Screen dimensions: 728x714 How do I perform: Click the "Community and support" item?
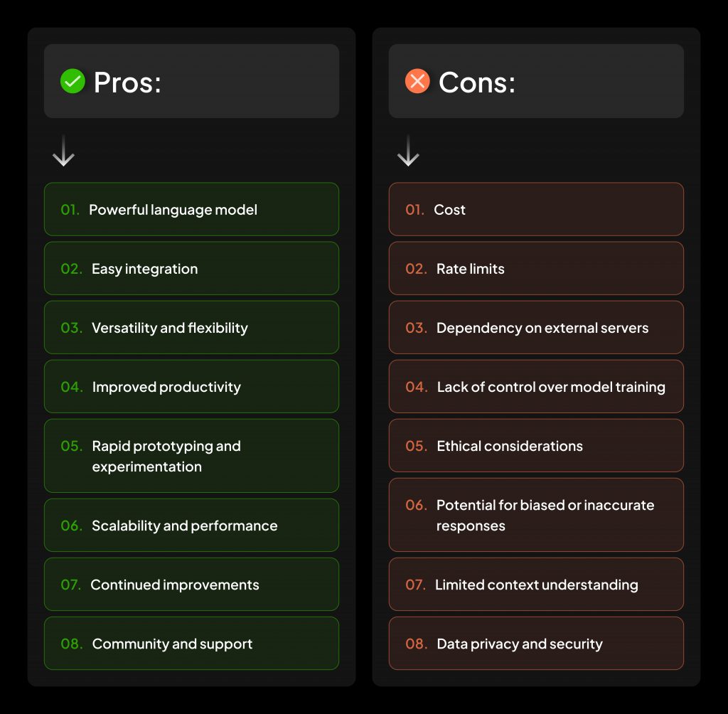coord(191,644)
